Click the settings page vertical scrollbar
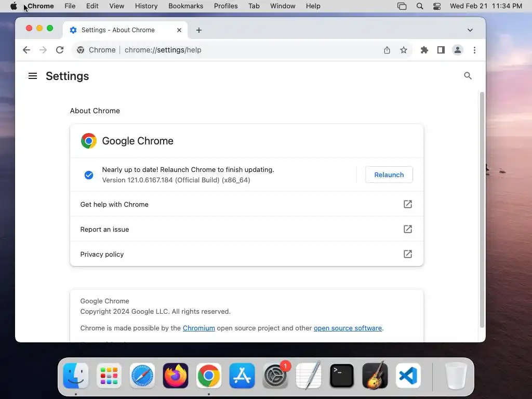Screen dimensions: 532x399 [482, 209]
